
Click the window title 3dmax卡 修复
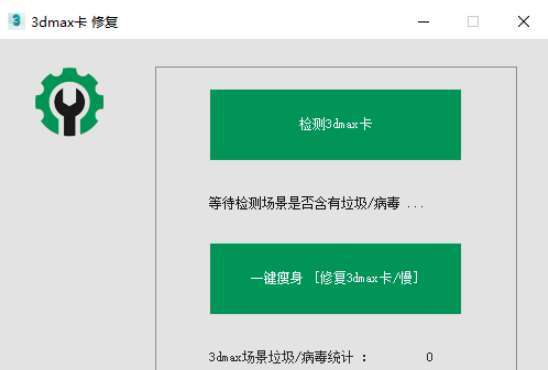(x=75, y=22)
